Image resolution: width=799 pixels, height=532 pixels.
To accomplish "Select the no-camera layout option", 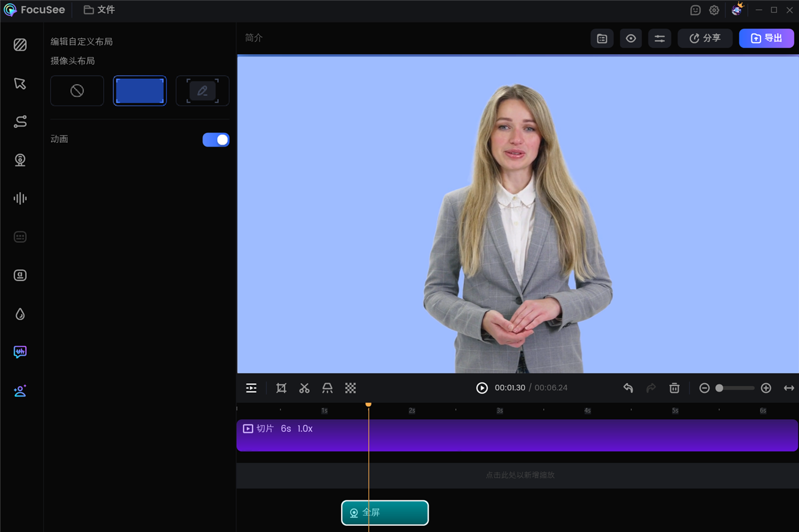I will 77,91.
